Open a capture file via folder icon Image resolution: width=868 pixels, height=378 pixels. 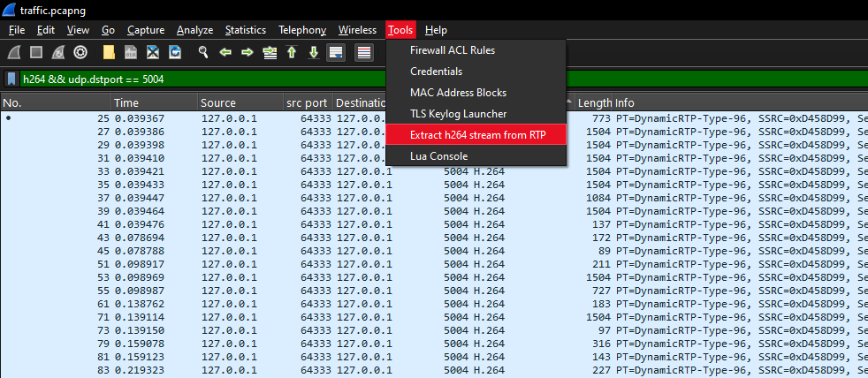(x=109, y=53)
